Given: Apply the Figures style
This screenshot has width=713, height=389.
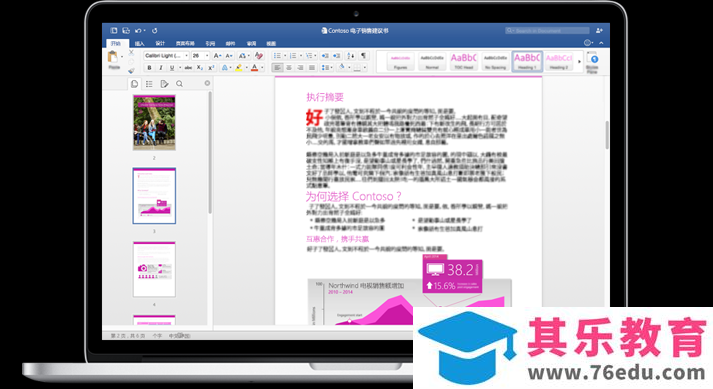Looking at the screenshot, I should pos(400,61).
